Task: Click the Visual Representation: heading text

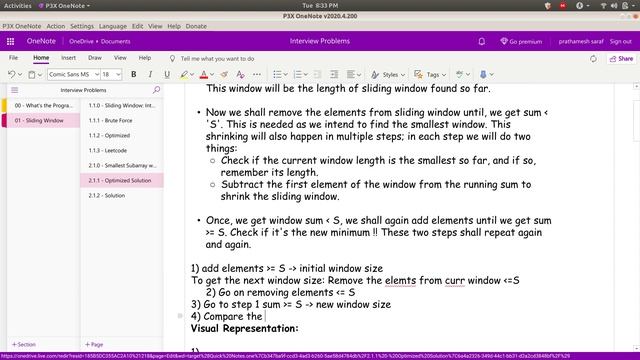Action: click(x=244, y=328)
